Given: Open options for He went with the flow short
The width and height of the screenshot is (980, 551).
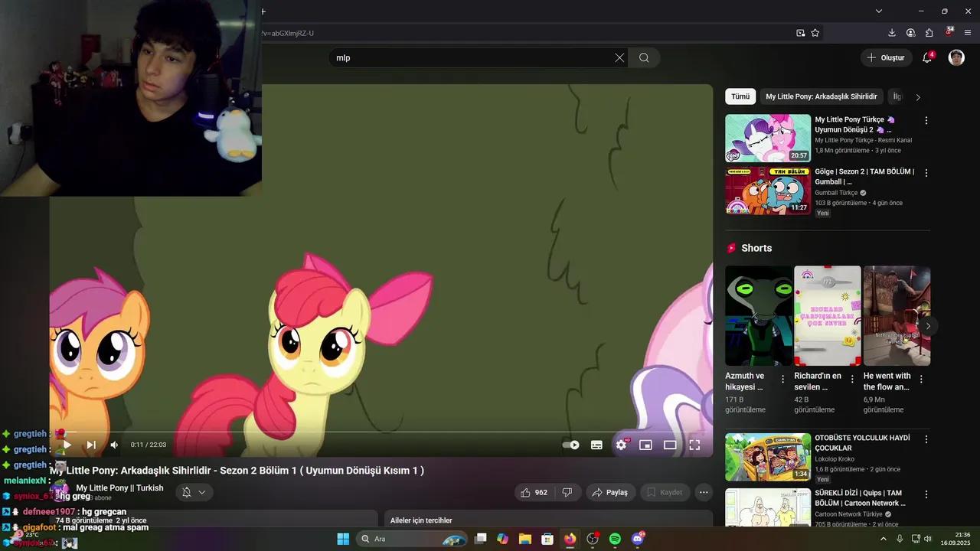Looking at the screenshot, I should click(x=921, y=379).
